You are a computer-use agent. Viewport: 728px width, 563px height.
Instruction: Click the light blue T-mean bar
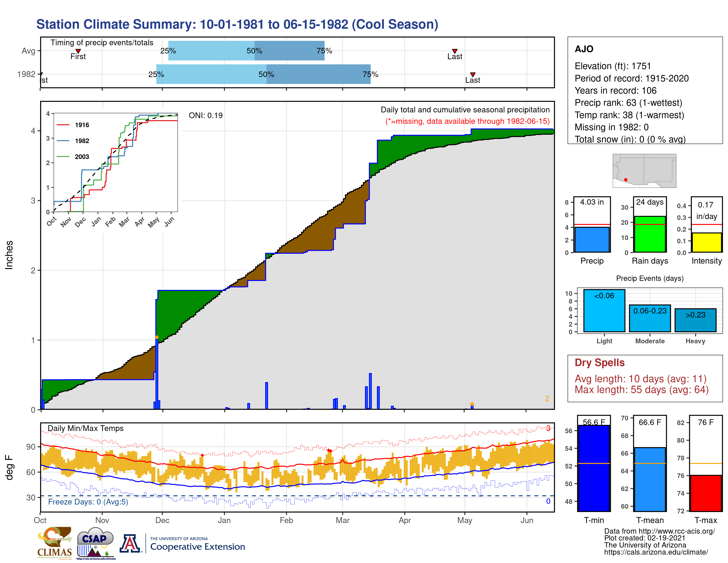[650, 479]
